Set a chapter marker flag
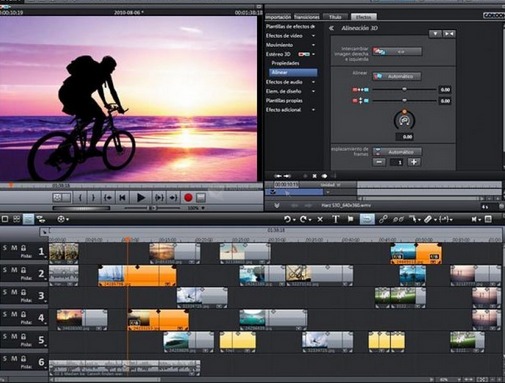This screenshot has height=383, width=505. click(350, 219)
